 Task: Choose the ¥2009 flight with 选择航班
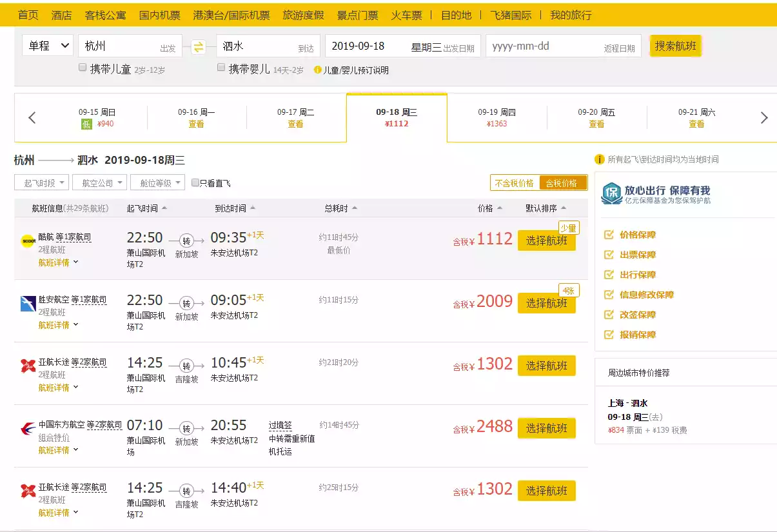coord(546,303)
